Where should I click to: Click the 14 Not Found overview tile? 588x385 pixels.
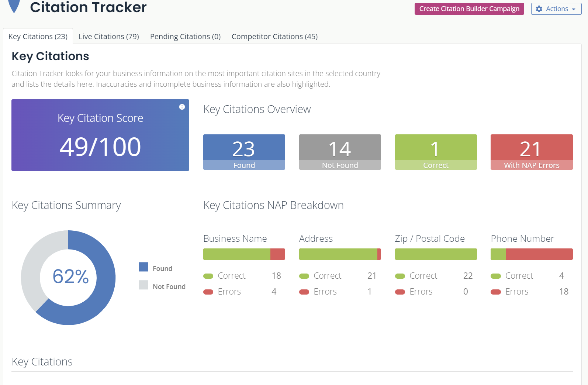[x=340, y=152]
